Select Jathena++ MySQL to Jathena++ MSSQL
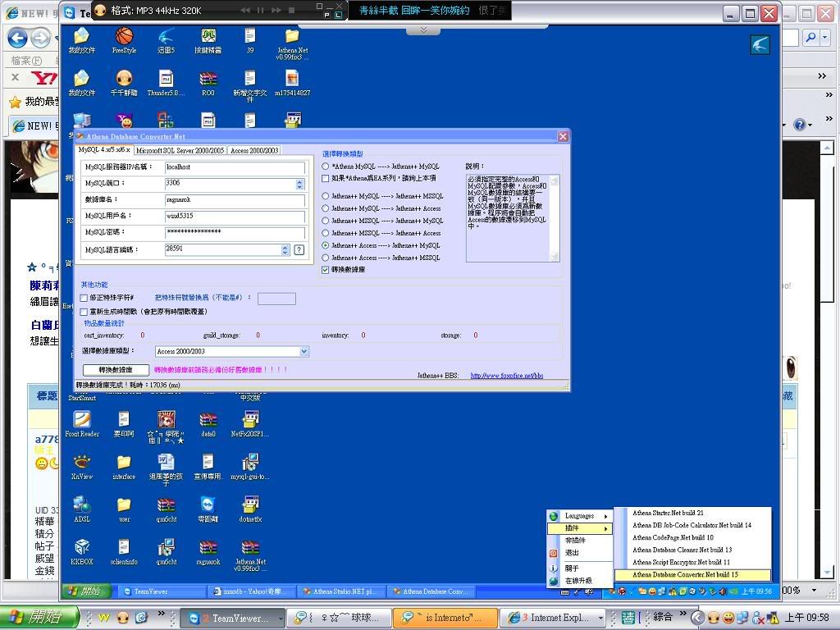 [x=325, y=196]
